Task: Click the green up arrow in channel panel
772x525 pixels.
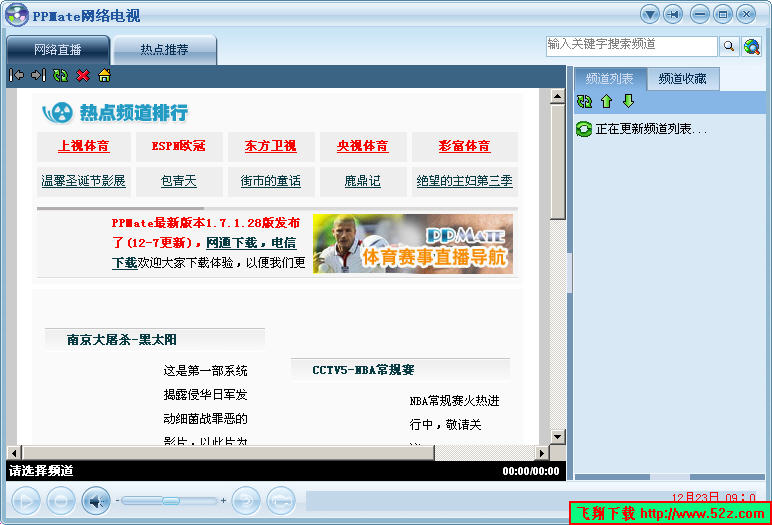Action: (x=607, y=101)
